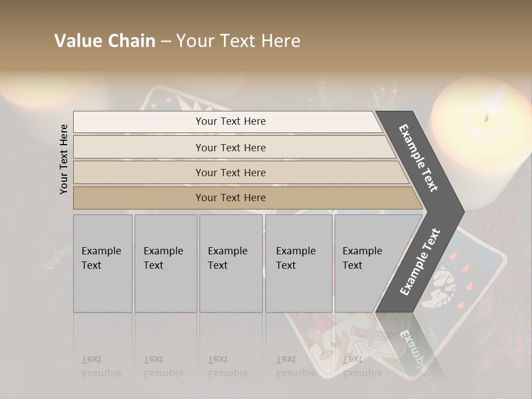Click the vertical "Your Text Here" side label
532x399 pixels.
tap(64, 159)
